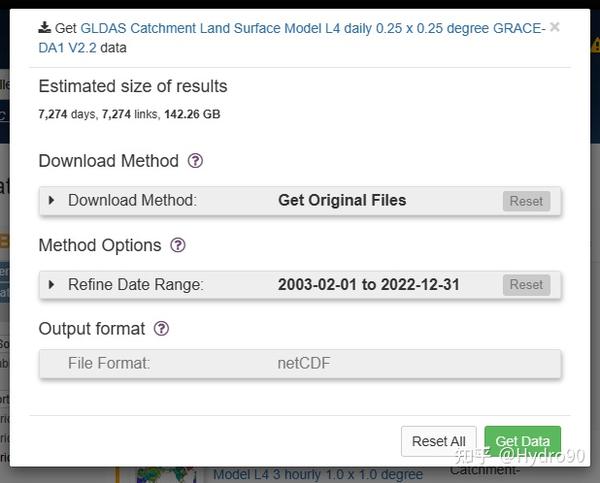
Task: Close the Get Data dialog
Action: pyautogui.click(x=555, y=27)
